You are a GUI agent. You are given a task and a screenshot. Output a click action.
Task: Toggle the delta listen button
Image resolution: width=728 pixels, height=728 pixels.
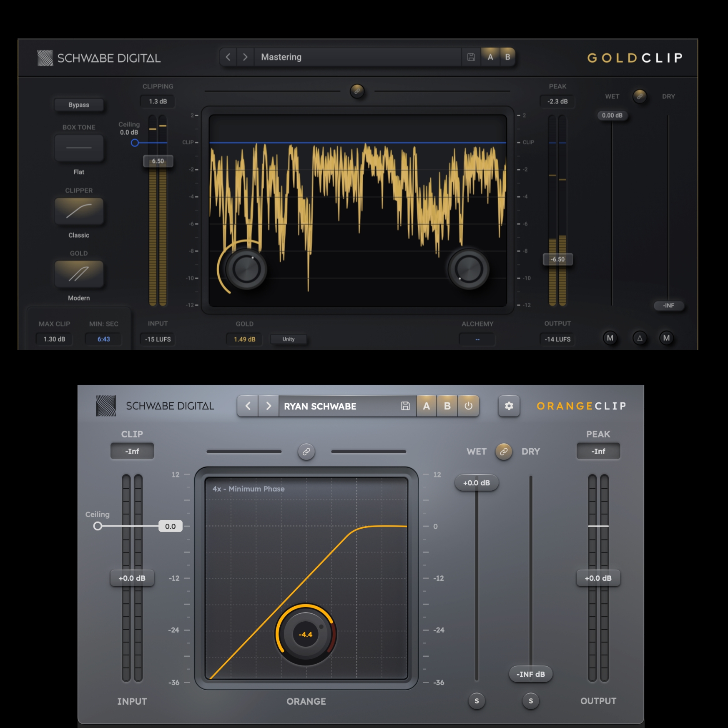click(x=640, y=338)
